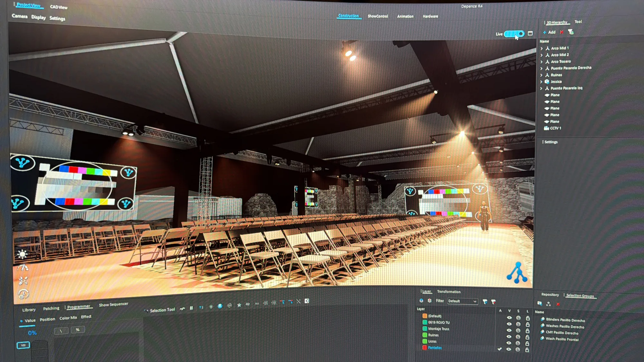Click the new selection group icon
This screenshot has height=362, width=644.
coord(540,303)
